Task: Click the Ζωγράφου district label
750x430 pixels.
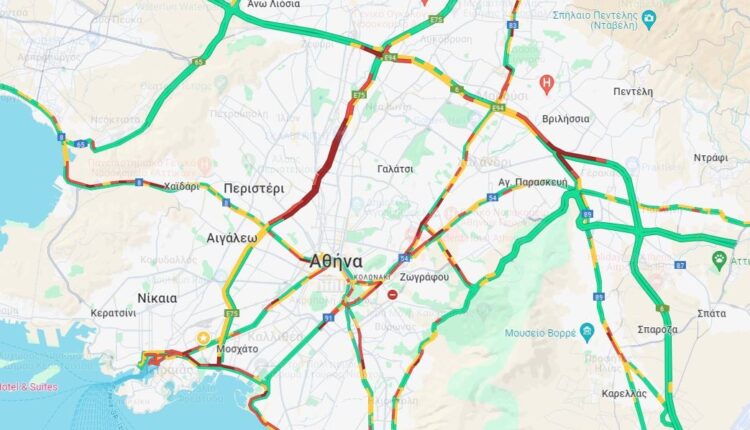Action: (x=424, y=277)
